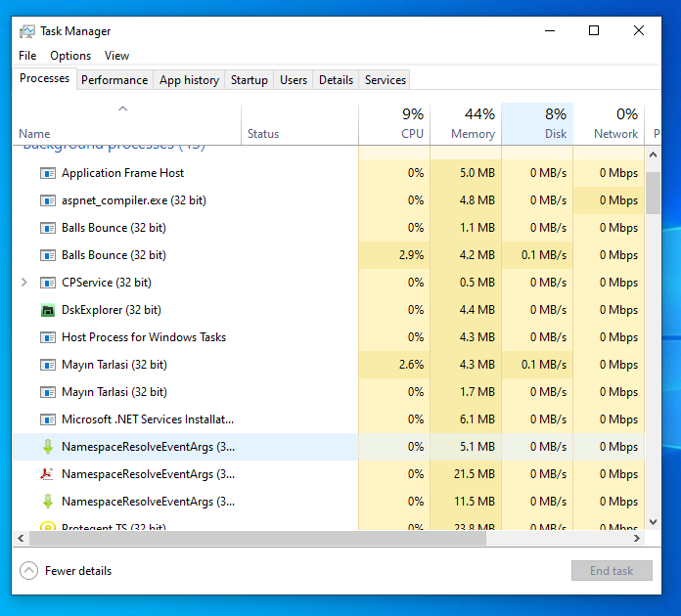Click the Host Process for Windows Tasks icon
The height and width of the screenshot is (616, 681).
(x=48, y=337)
